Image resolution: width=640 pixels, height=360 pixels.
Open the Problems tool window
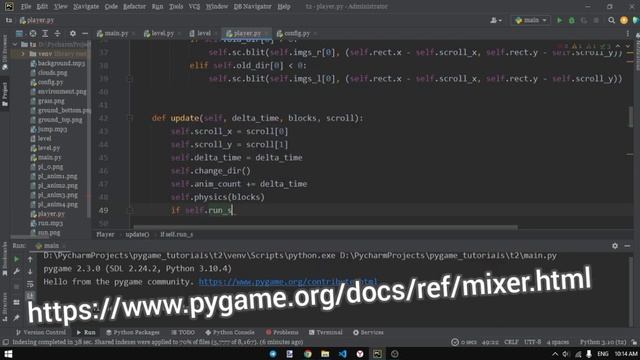coord(282,332)
